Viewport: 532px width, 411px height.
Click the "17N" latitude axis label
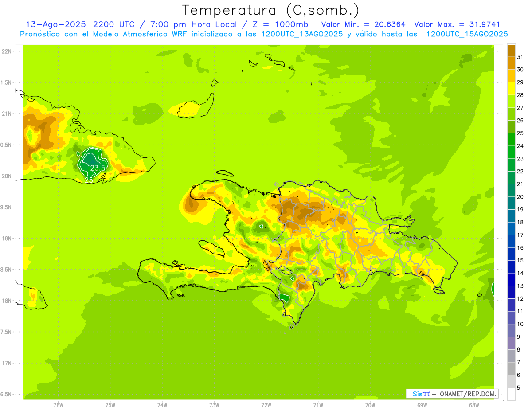pos(7,363)
